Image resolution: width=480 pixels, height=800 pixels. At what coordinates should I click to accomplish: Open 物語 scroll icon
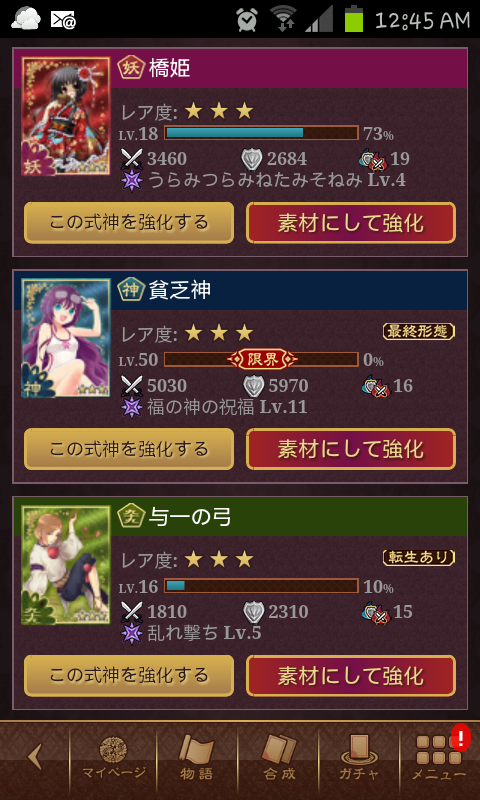[x=196, y=758]
